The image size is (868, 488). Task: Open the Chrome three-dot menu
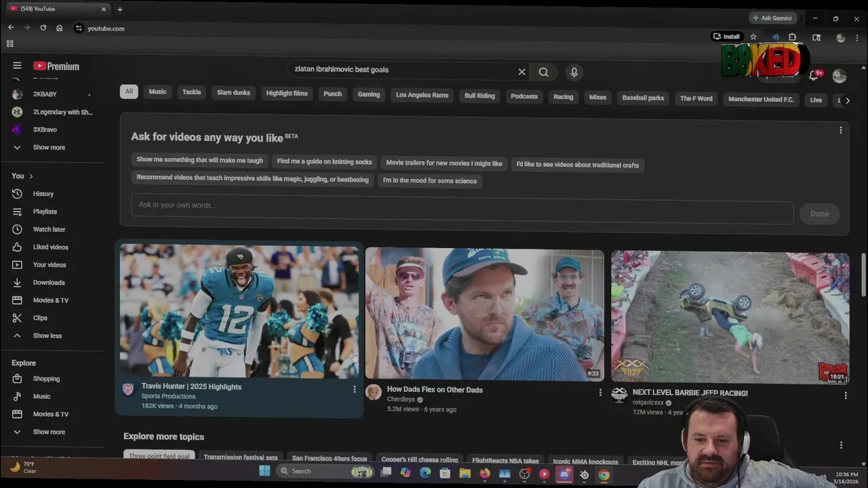coord(857,38)
